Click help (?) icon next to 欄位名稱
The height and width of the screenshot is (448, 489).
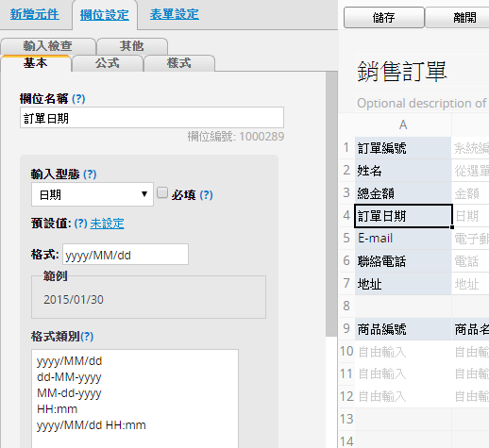(78, 99)
